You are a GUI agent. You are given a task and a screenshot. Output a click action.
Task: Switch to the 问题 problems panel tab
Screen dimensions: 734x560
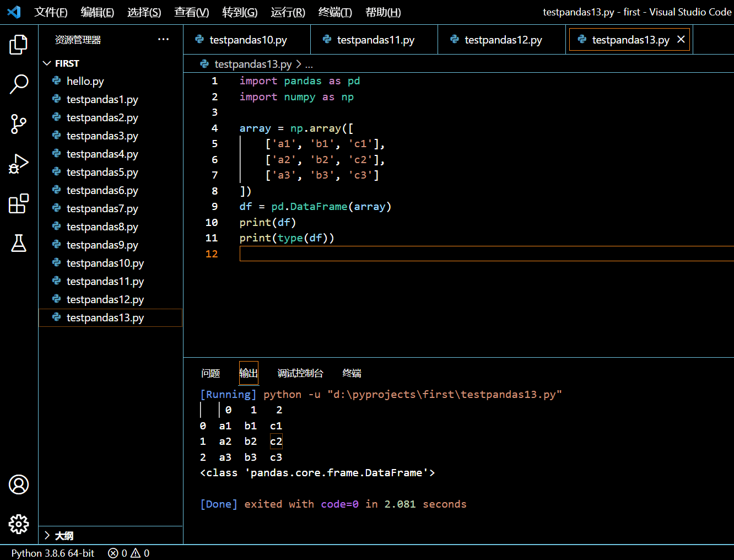[x=211, y=373]
